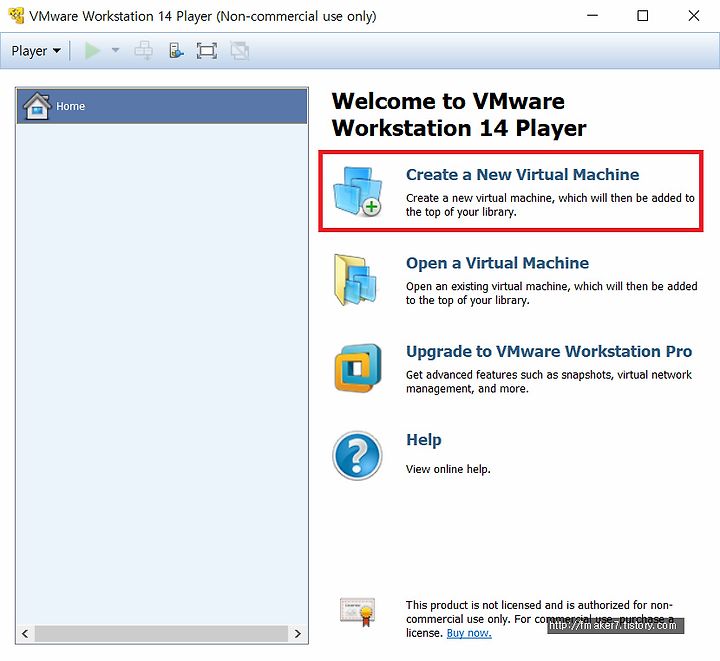Click Create a New Virtual Machine link
The width and height of the screenshot is (720, 661).
coord(522,174)
